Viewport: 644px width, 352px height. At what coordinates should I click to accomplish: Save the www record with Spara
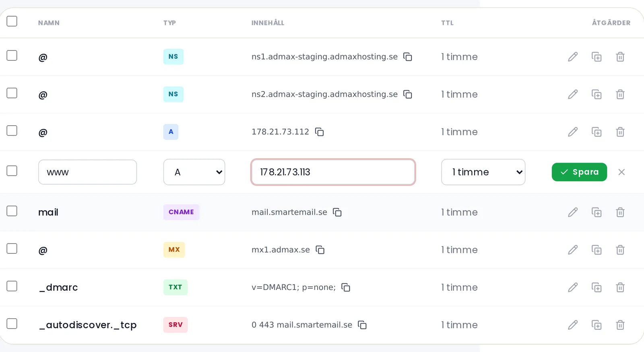(x=579, y=172)
